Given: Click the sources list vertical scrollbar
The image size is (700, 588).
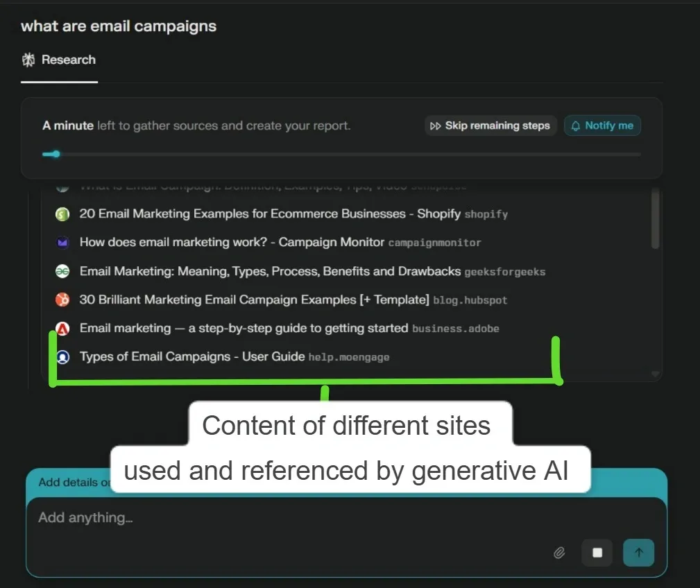Looking at the screenshot, I should [656, 219].
